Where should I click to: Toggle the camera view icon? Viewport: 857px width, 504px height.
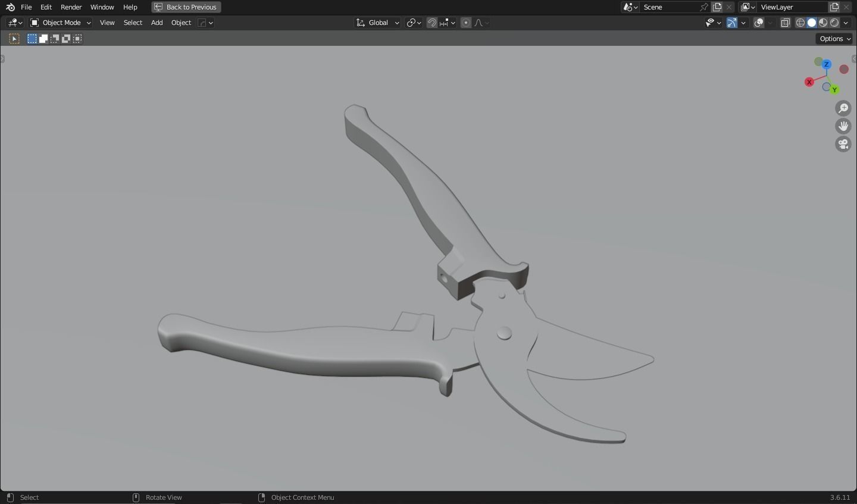[x=843, y=144]
